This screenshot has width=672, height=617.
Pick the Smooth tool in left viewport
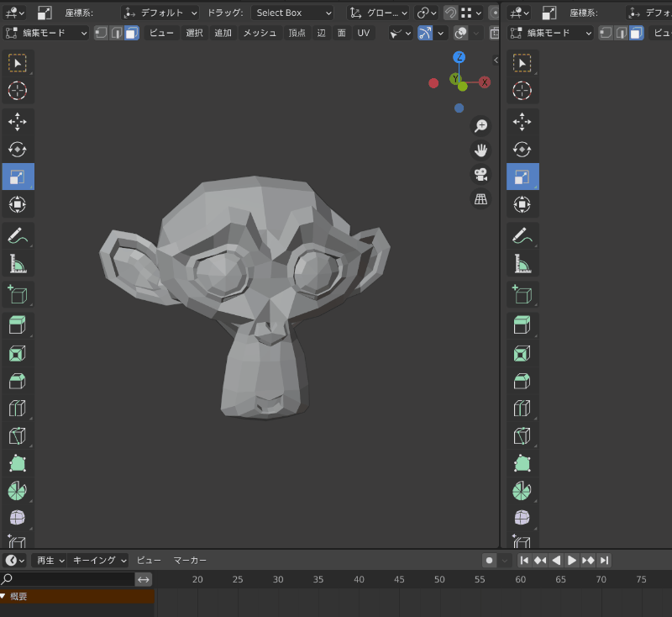(18, 518)
